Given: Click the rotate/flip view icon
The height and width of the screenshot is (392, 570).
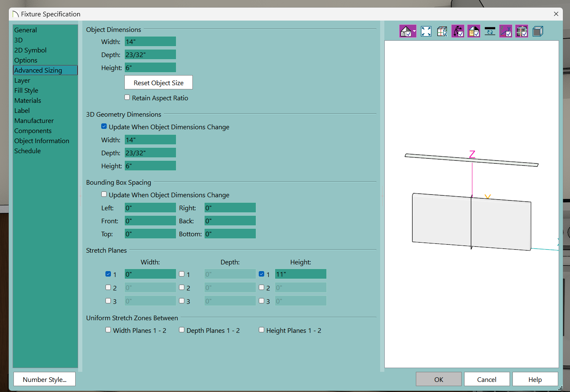Looking at the screenshot, I should 490,31.
